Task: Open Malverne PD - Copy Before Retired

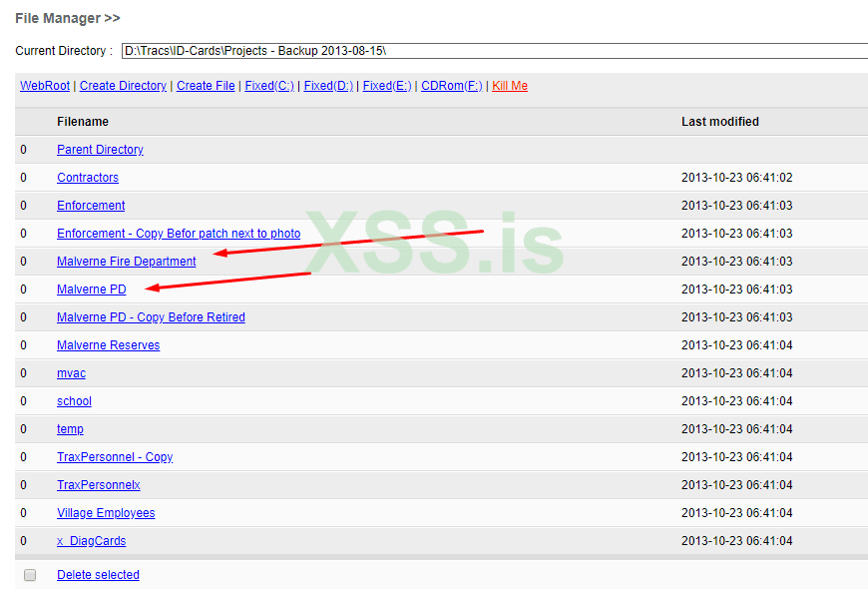Action: coord(151,317)
